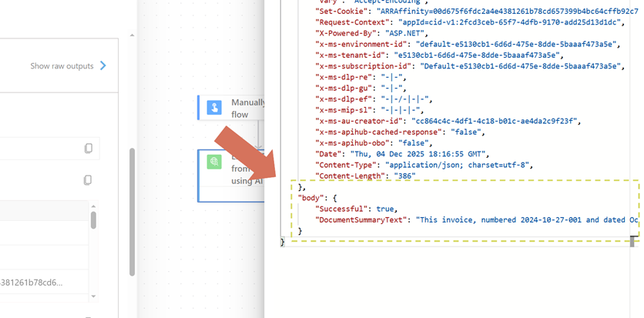The width and height of the screenshot is (644, 318).
Task: Click the "x-ms-mip-sl" key
Action: 344,110
